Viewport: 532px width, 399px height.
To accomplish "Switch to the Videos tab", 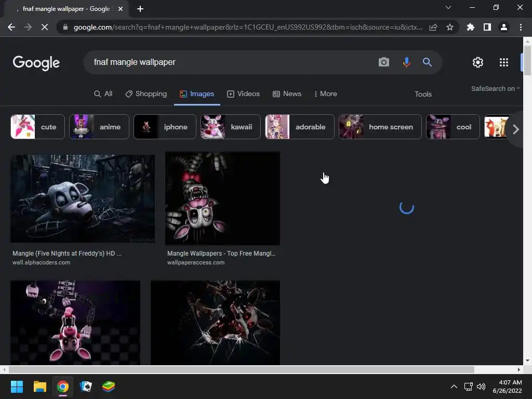I will coord(243,94).
